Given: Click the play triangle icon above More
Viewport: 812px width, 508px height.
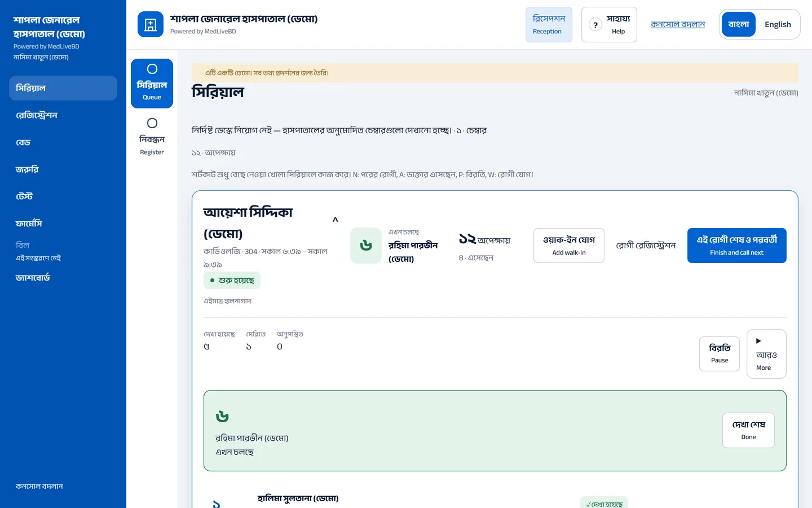Looking at the screenshot, I should pyautogui.click(x=758, y=341).
